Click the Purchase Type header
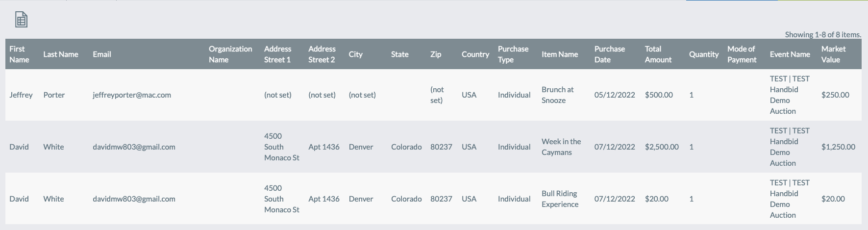This screenshot has width=868, height=230. click(x=513, y=54)
